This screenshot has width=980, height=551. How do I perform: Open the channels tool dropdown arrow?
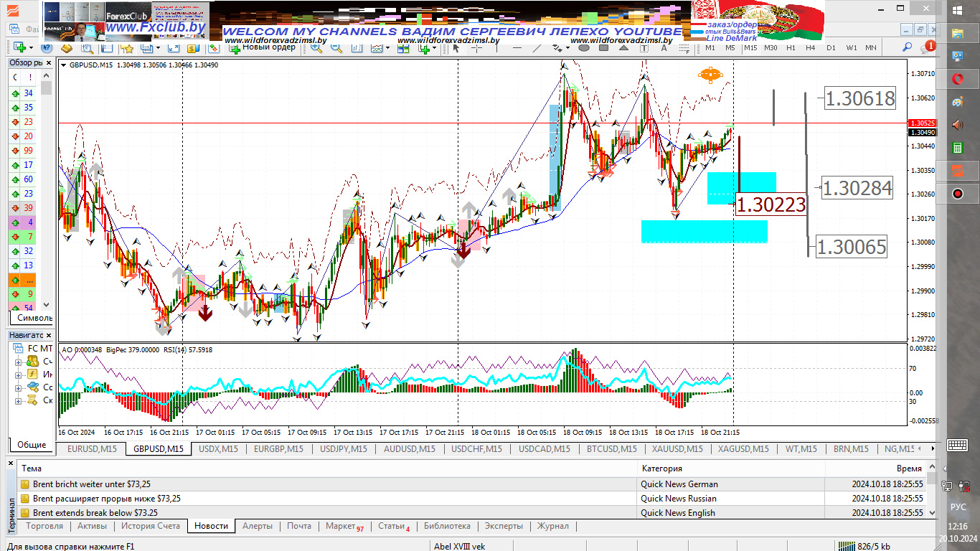pos(567,48)
